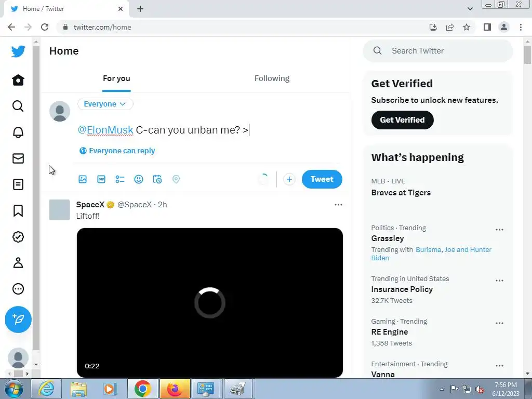Open account avatar at sidebar bottom

tap(18, 357)
